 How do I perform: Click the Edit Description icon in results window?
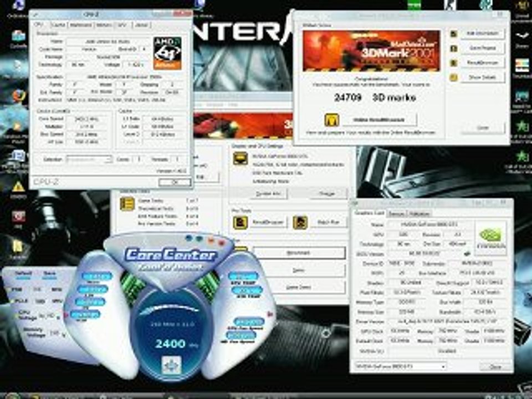(x=454, y=34)
